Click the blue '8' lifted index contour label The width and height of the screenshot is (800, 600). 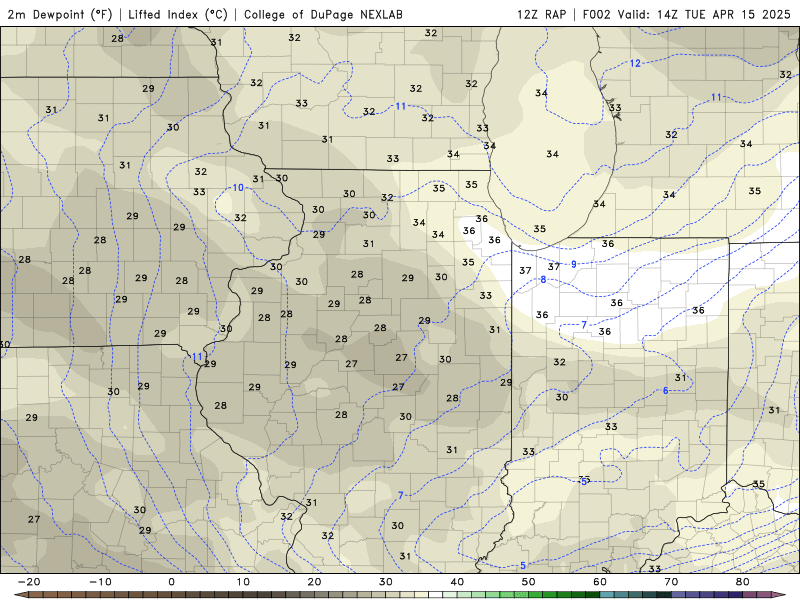click(x=543, y=280)
